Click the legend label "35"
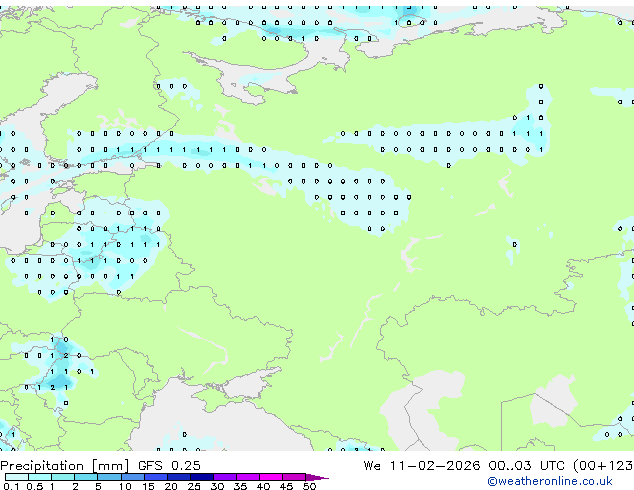Viewport: 634px width, 490px height. (240, 486)
